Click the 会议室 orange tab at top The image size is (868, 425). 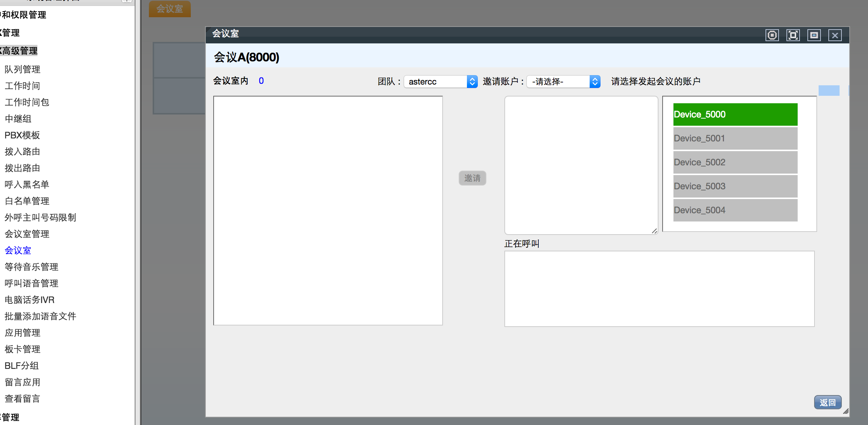point(169,9)
